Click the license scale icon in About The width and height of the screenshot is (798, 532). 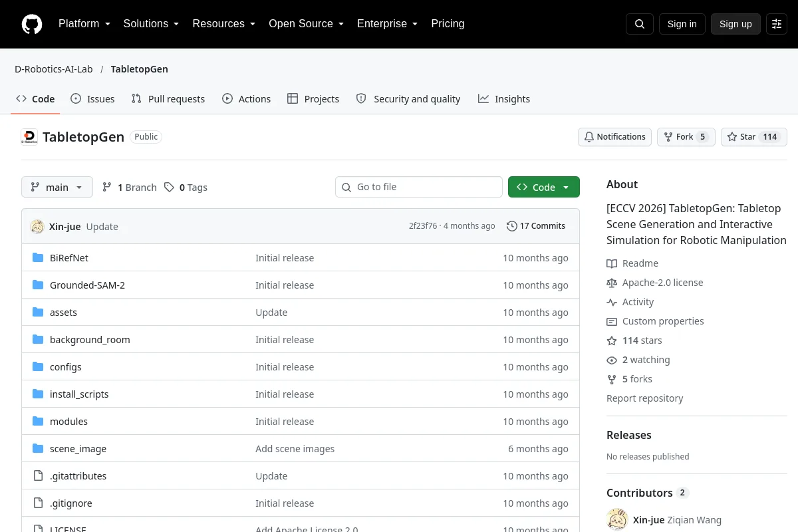tap(612, 283)
